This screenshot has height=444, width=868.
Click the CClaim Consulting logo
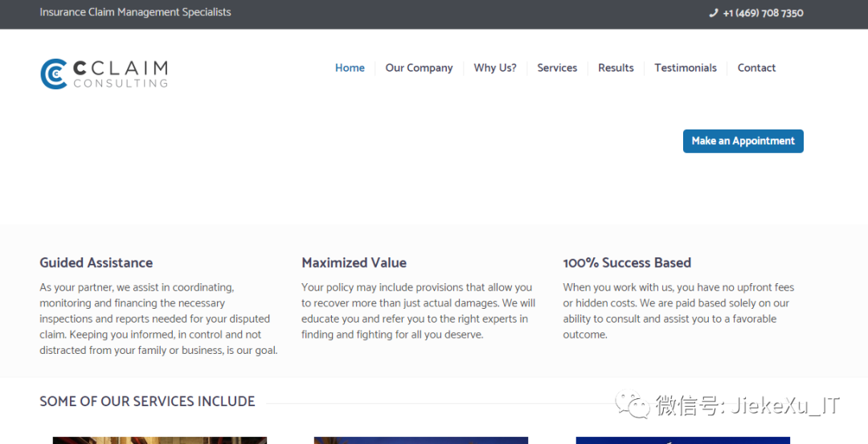(104, 74)
